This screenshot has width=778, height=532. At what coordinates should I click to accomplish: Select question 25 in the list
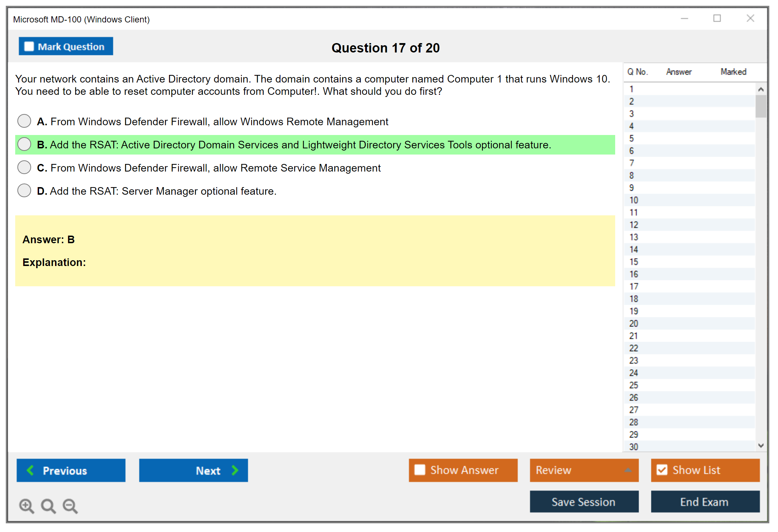[634, 385]
